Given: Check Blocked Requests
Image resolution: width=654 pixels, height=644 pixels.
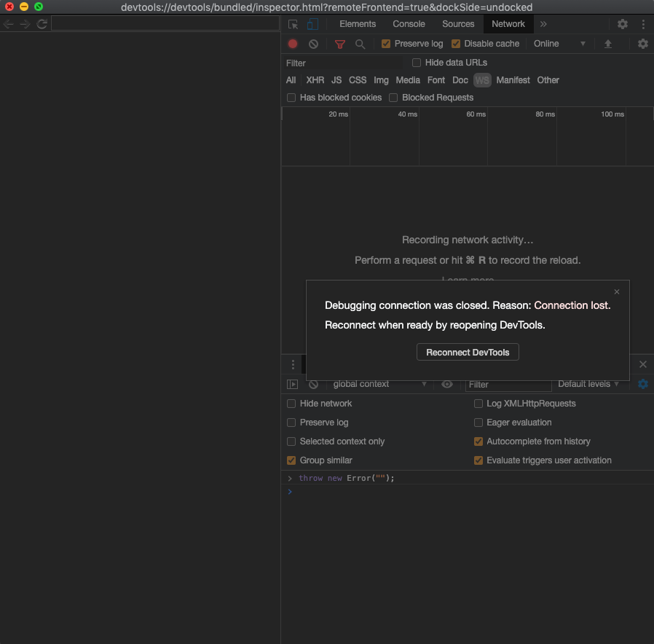Looking at the screenshot, I should [393, 98].
